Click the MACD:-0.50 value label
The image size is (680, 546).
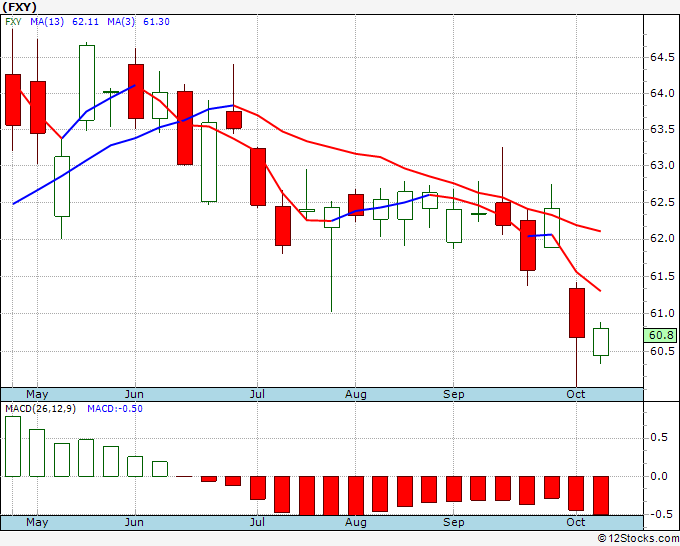tap(115, 409)
